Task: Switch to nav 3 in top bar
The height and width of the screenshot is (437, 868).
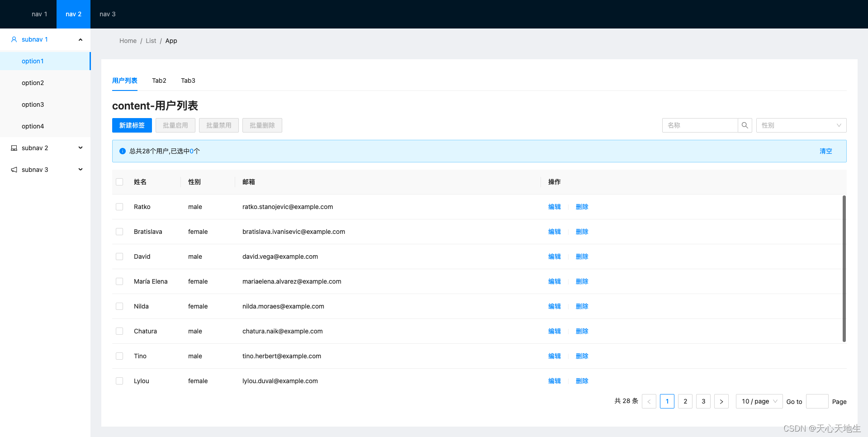Action: point(108,14)
